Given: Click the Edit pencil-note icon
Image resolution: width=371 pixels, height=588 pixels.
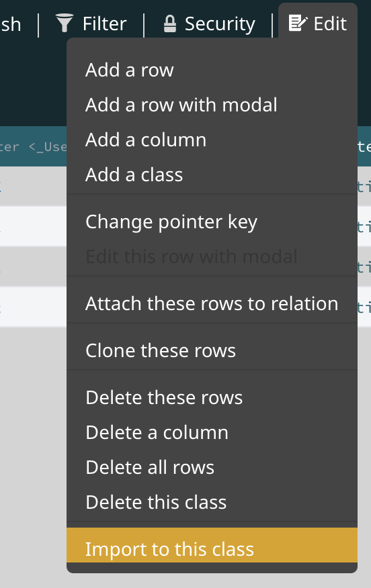Looking at the screenshot, I should coord(298,23).
